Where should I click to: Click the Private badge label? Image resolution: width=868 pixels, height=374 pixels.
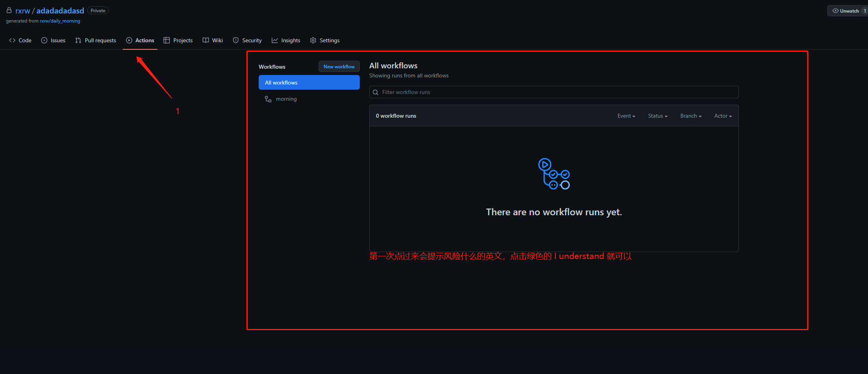coord(98,11)
